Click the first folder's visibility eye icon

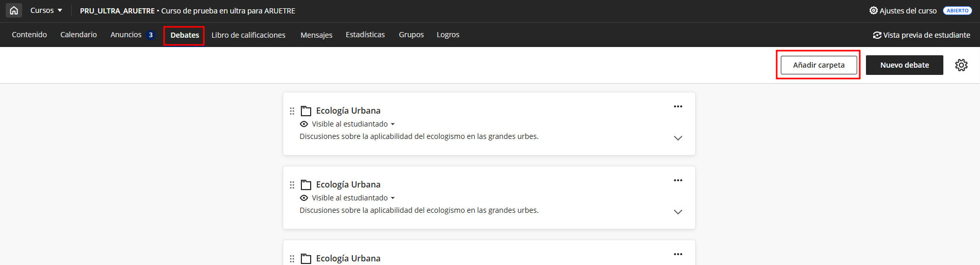(304, 124)
